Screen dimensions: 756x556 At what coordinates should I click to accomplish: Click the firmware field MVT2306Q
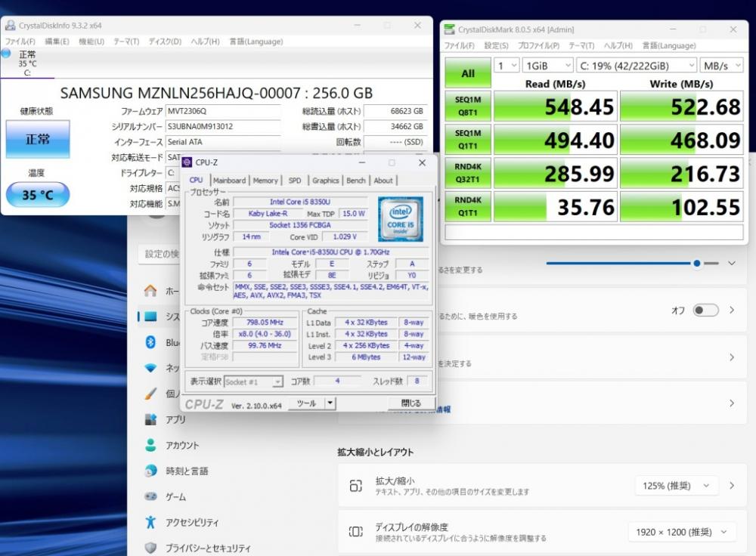223,111
